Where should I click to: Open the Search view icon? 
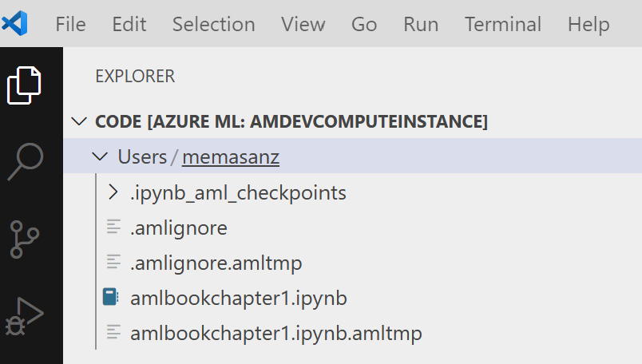[26, 161]
